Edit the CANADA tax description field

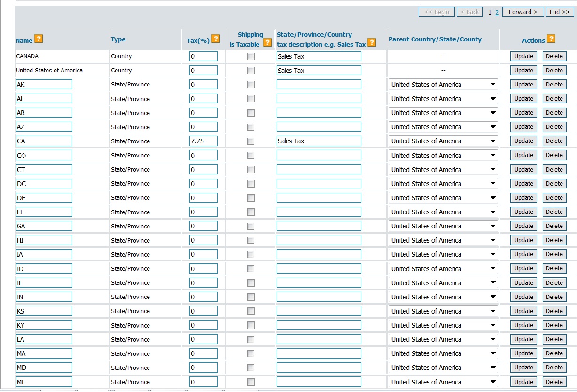(x=319, y=56)
